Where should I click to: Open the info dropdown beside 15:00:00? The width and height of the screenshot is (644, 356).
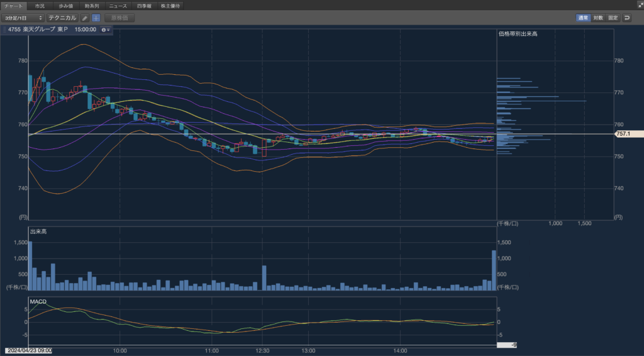106,30
